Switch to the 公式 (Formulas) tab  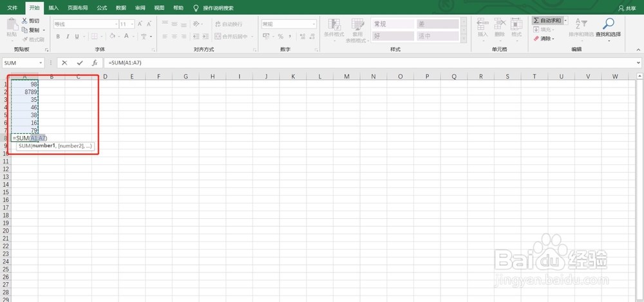pyautogui.click(x=102, y=8)
